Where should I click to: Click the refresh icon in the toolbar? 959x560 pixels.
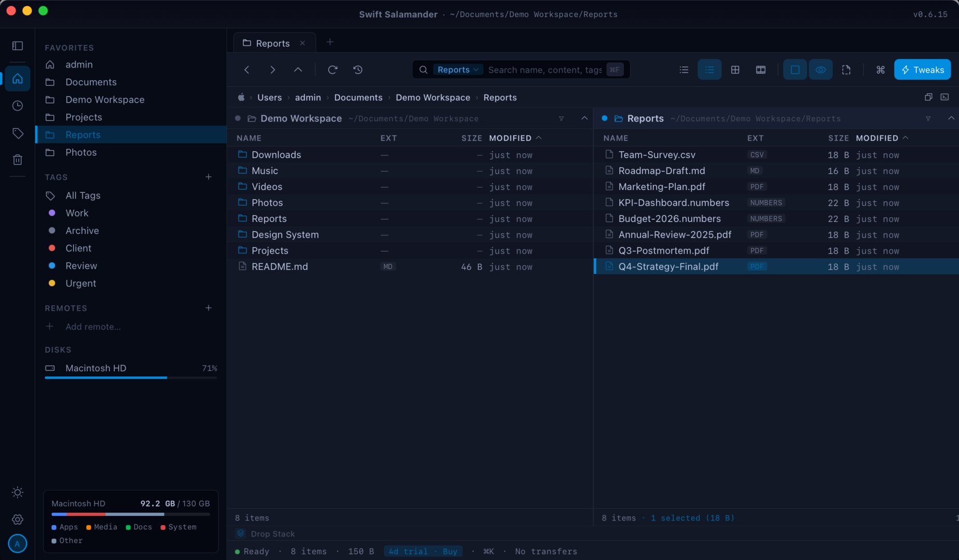[333, 69]
